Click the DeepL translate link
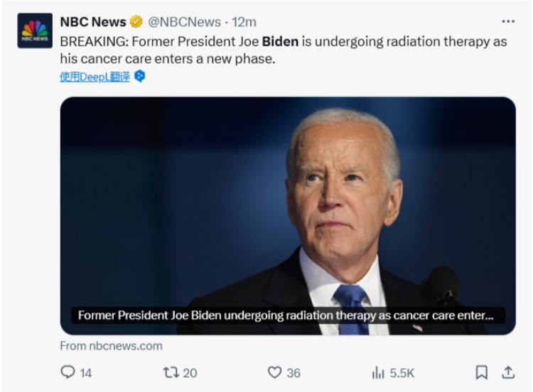 tap(95, 77)
